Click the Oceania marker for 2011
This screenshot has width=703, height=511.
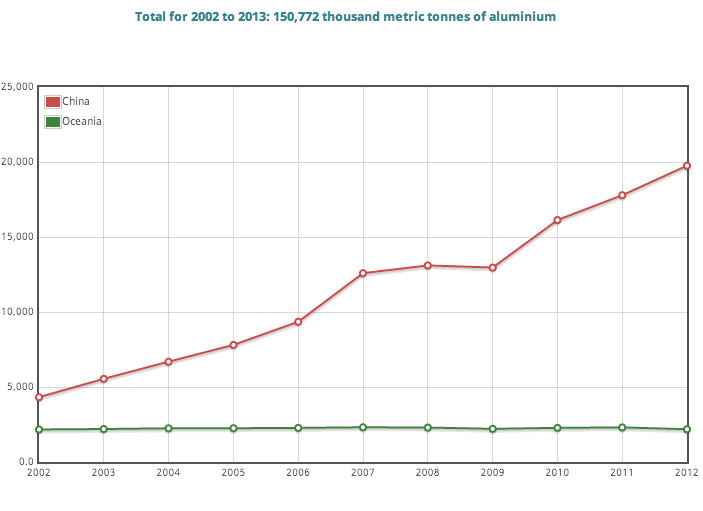tap(622, 428)
